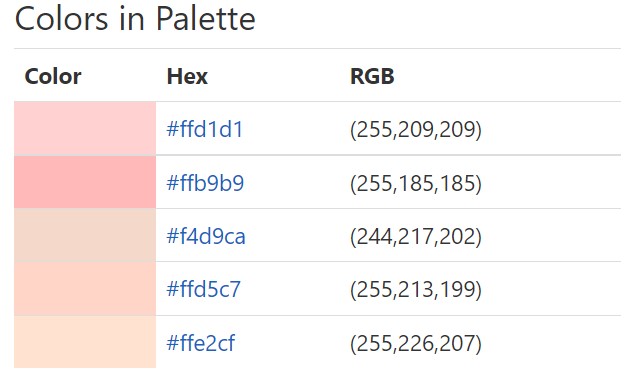Click the divider line under the palette heading
This screenshot has width=632, height=375.
click(318, 48)
